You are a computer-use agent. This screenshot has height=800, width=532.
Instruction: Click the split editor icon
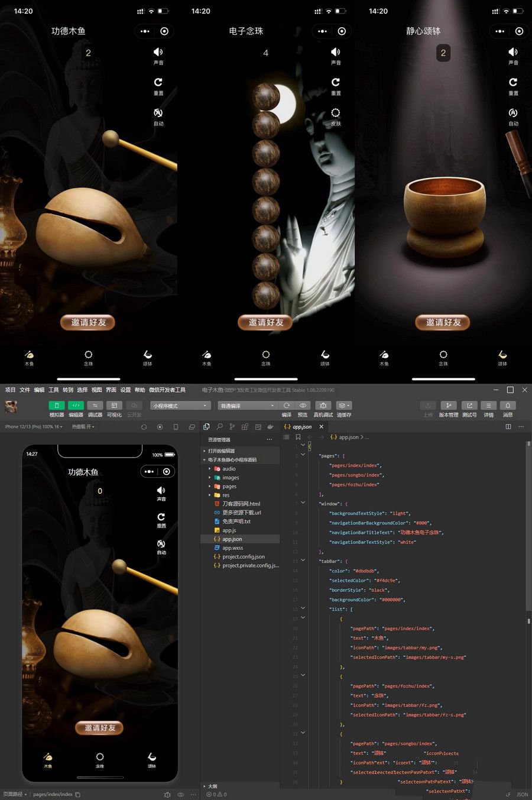coord(508,427)
